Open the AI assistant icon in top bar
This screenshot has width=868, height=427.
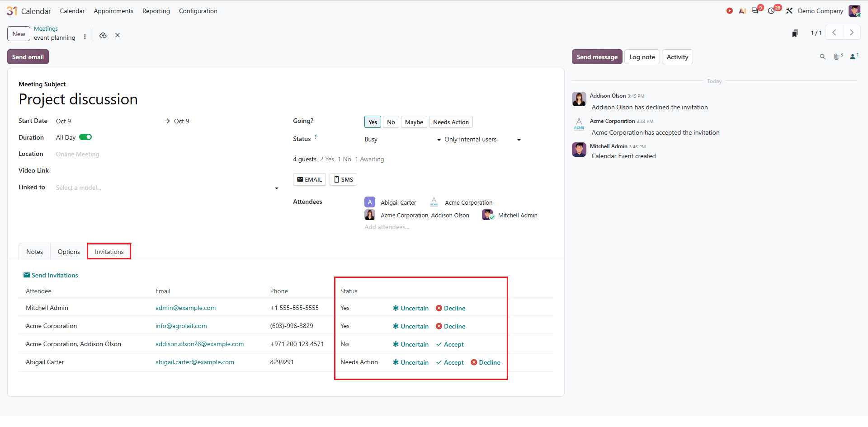(x=742, y=11)
